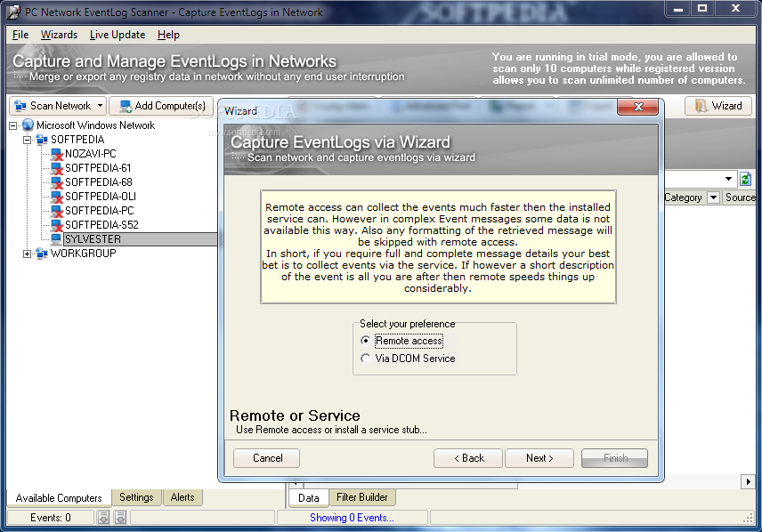Viewport: 762px width, 532px height.
Task: Click the Category column header
Action: [683, 197]
